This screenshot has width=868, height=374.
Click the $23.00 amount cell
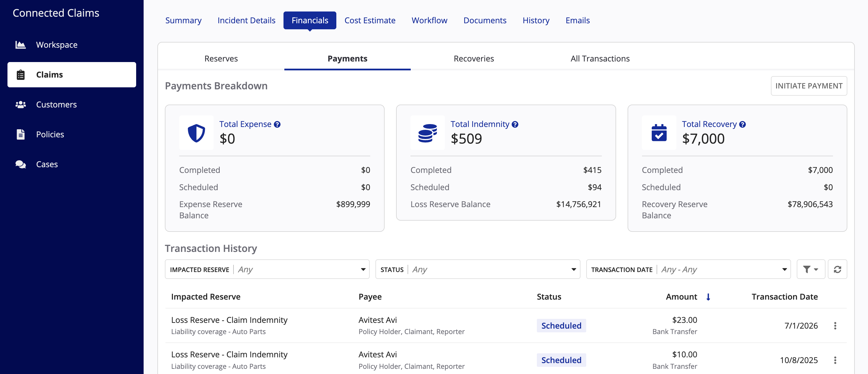pos(684,320)
